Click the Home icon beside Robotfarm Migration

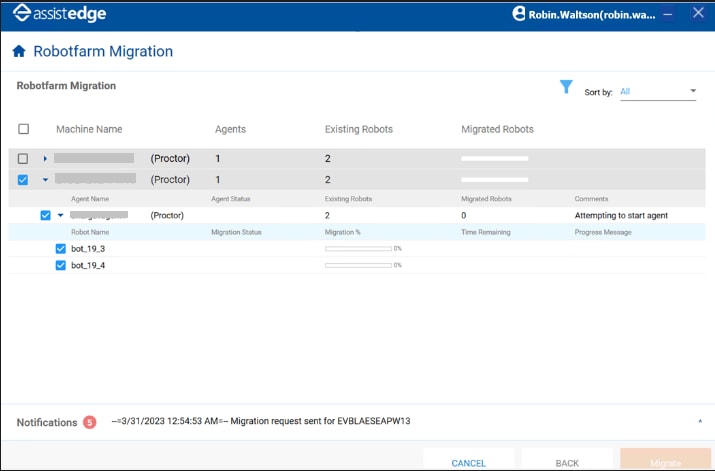pos(19,52)
